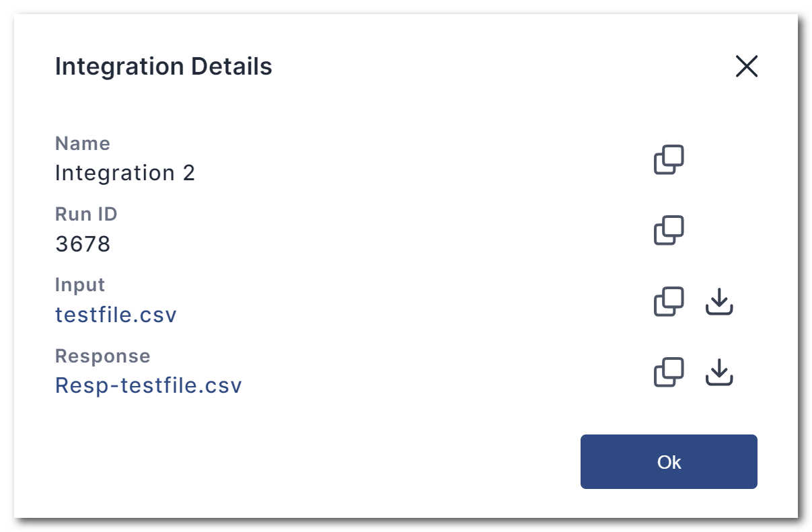Copy the Input file name
Image resolution: width=812 pixels, height=532 pixels.
tap(669, 302)
